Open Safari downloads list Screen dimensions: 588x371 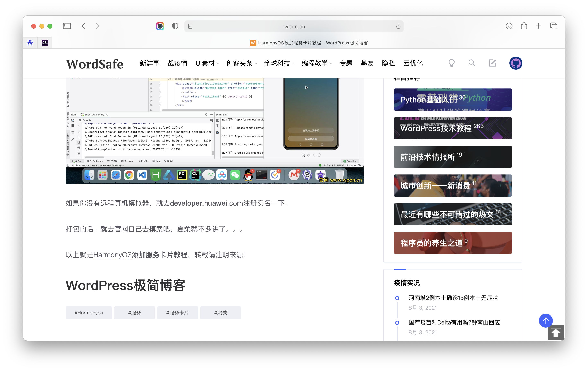[509, 26]
